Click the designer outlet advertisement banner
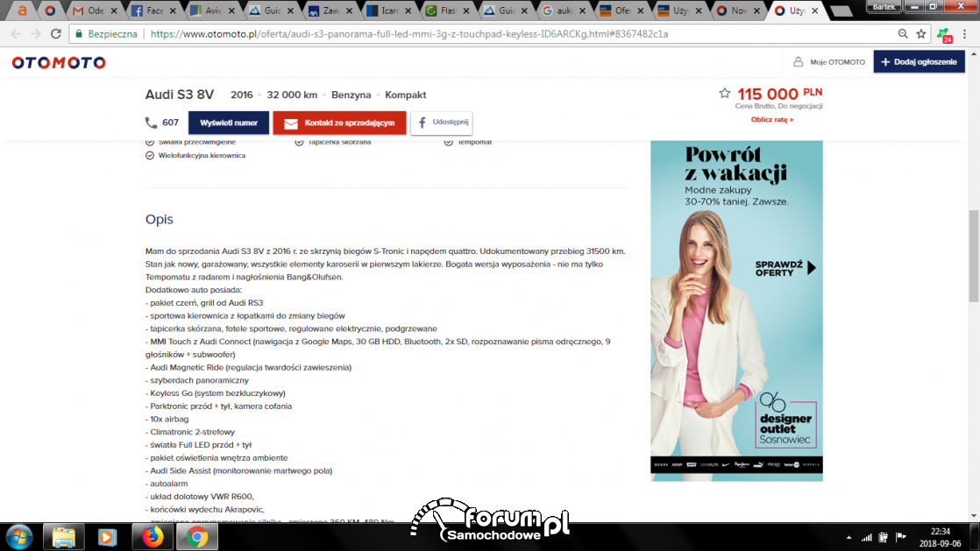980x551 pixels. coord(737,310)
